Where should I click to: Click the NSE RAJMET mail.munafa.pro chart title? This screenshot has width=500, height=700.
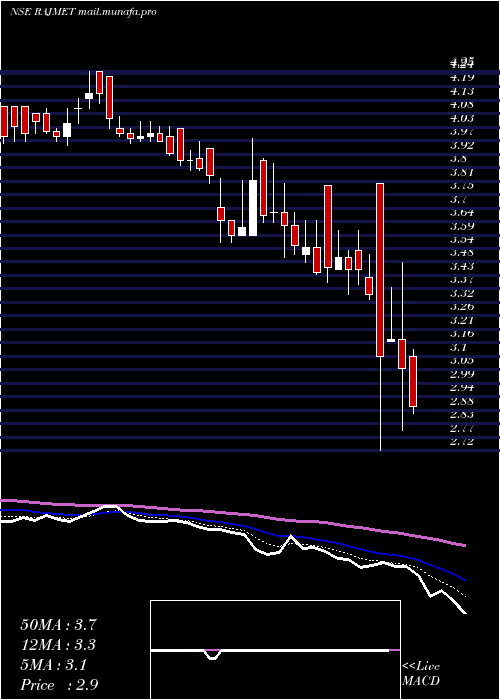pyautogui.click(x=83, y=12)
